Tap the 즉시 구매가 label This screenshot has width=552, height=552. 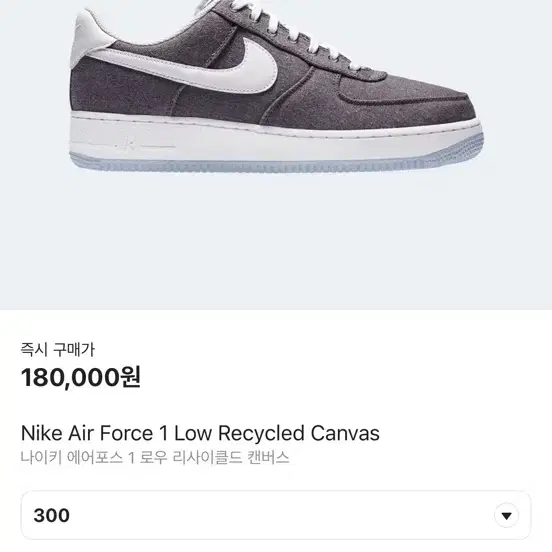(x=58, y=350)
